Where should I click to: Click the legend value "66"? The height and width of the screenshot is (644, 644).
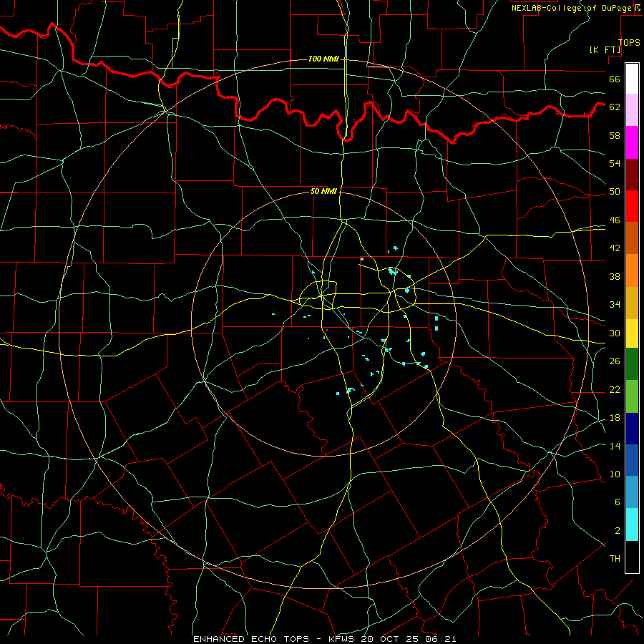[x=615, y=79]
